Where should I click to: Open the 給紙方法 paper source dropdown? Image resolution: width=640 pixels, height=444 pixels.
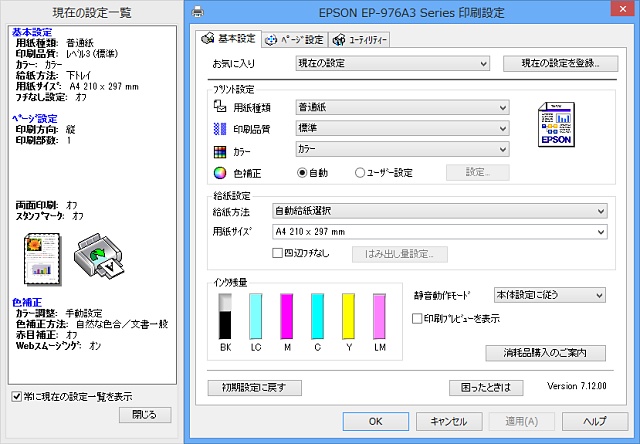click(440, 211)
